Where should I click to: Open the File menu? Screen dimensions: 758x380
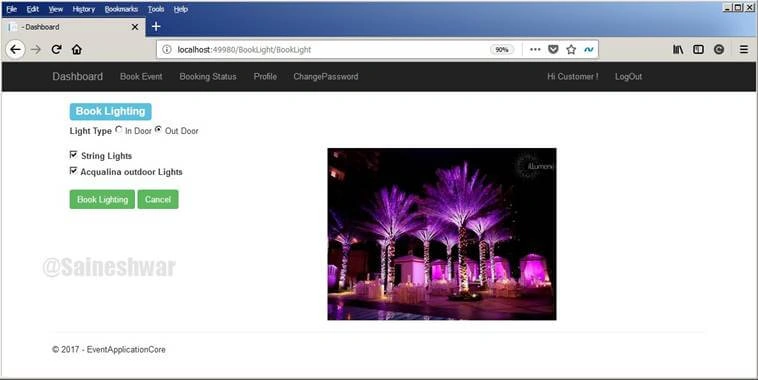click(12, 9)
